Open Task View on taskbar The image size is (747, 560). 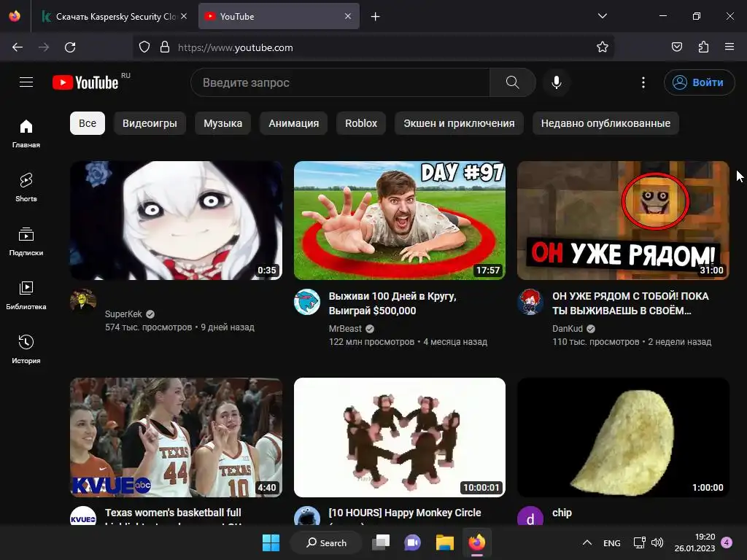point(381,542)
